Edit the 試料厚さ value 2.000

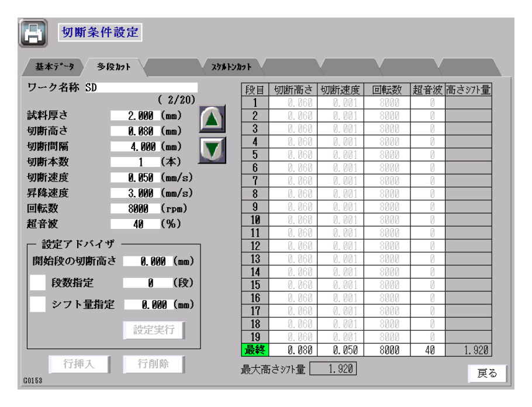[135, 116]
